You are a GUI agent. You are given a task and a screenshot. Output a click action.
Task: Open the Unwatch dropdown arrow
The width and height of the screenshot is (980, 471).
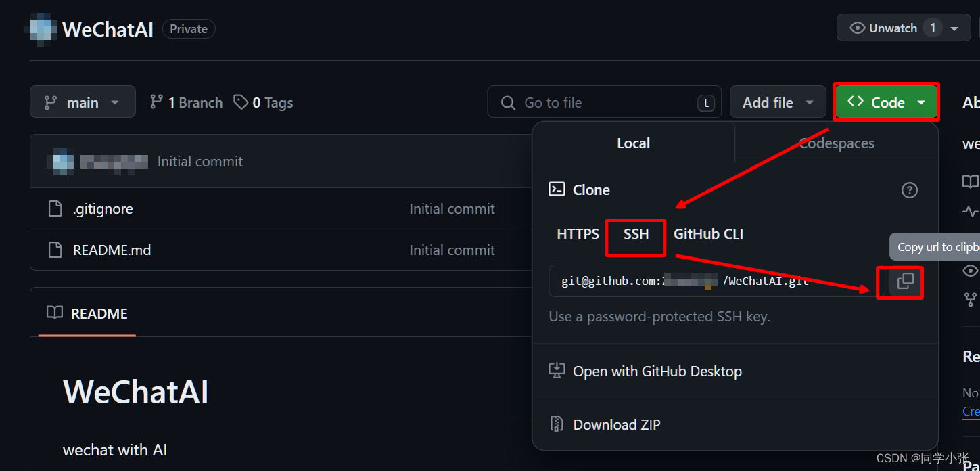click(x=954, y=28)
